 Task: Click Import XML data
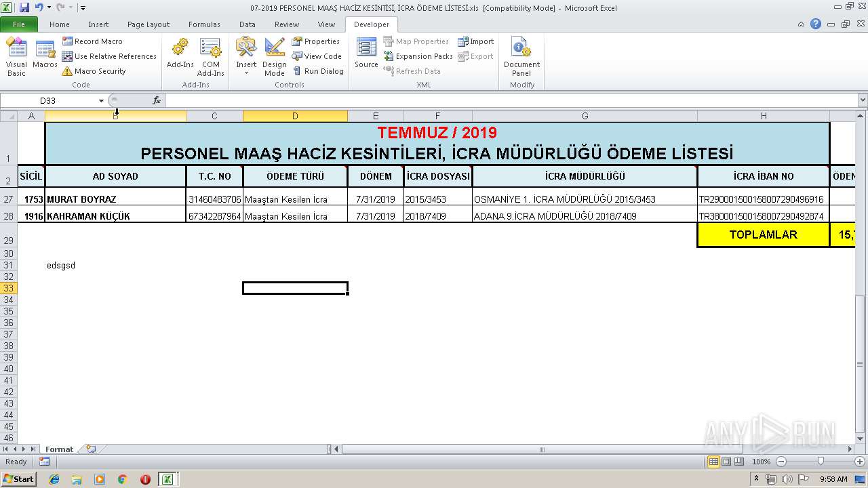pyautogui.click(x=476, y=41)
